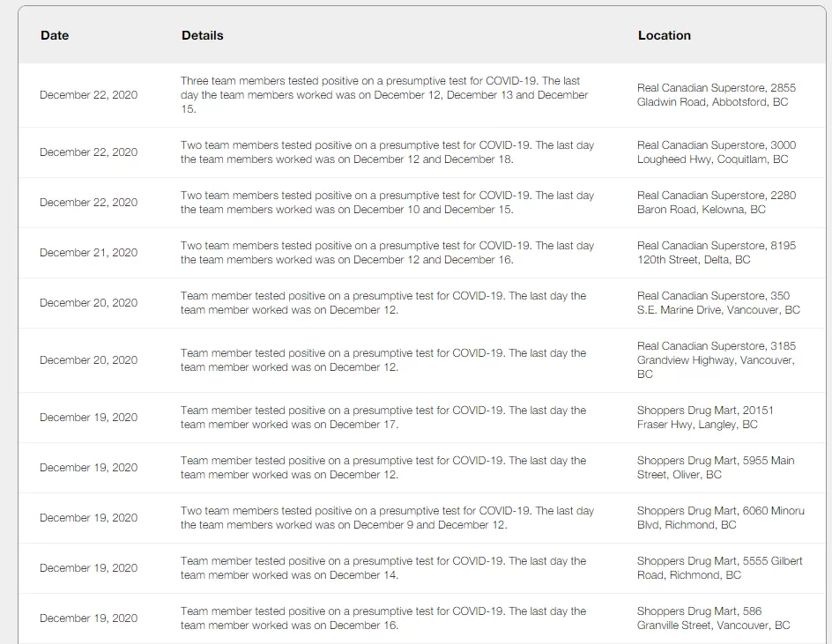This screenshot has height=644, width=832.
Task: Click details in the Granville Street row
Action: point(383,618)
